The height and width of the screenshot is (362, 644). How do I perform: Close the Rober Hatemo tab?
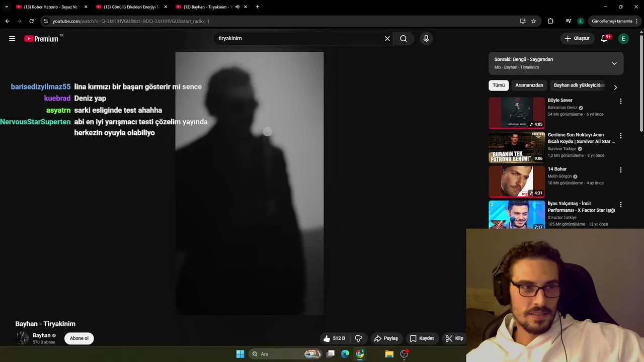86,7
